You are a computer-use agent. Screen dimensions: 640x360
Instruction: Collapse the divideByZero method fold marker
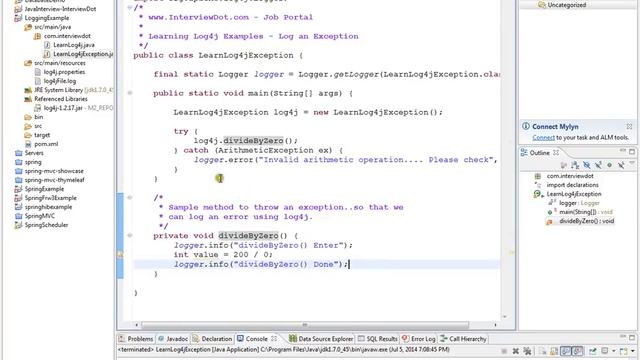(x=129, y=236)
